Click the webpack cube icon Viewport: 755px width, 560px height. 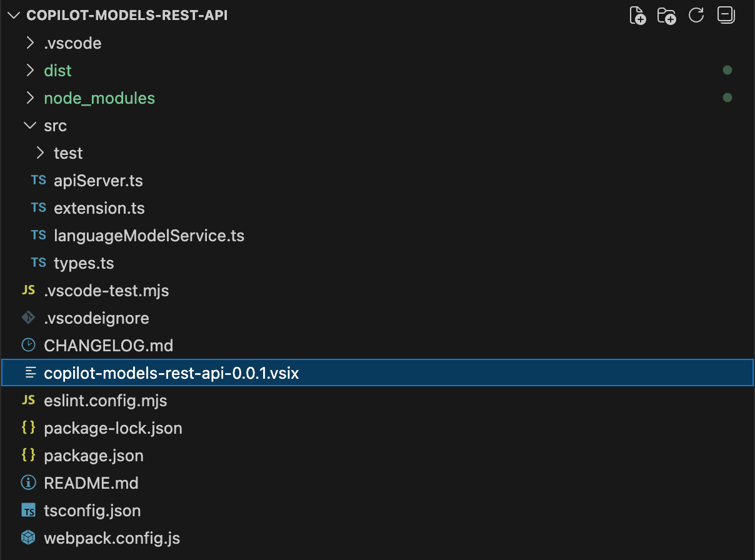pos(28,538)
